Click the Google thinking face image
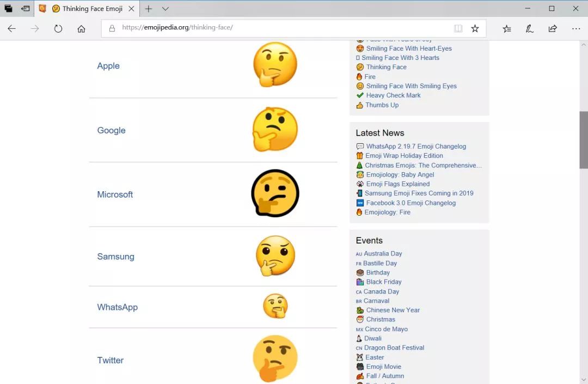Image resolution: width=588 pixels, height=384 pixels. point(275,130)
